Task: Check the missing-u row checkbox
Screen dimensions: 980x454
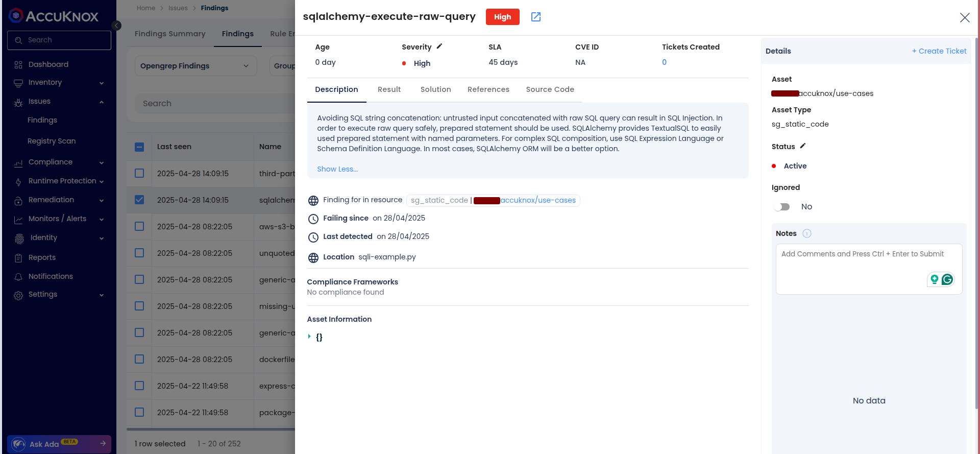Action: click(139, 306)
